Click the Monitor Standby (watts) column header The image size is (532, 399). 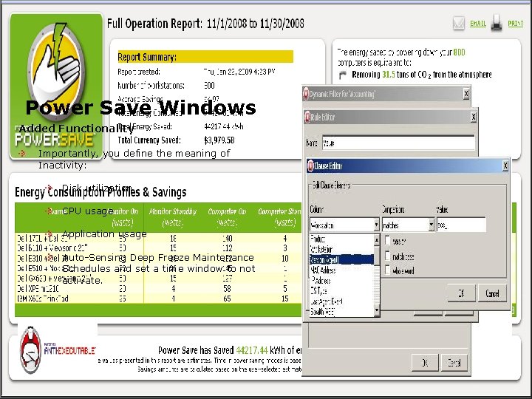click(x=173, y=217)
